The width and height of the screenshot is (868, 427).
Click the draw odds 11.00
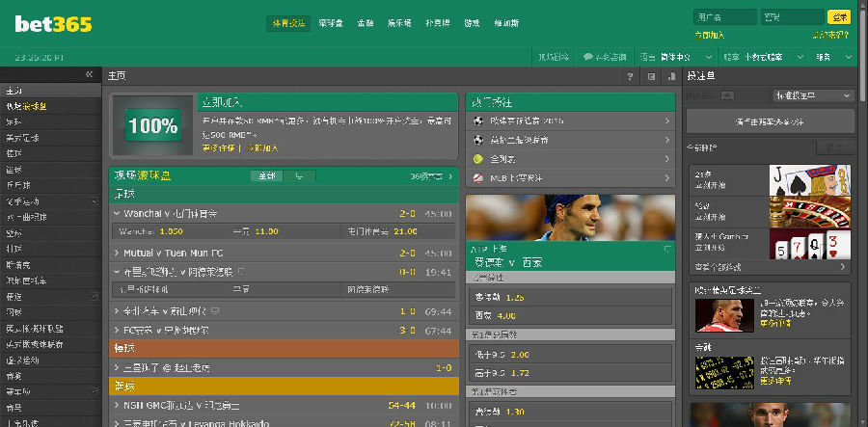click(267, 231)
